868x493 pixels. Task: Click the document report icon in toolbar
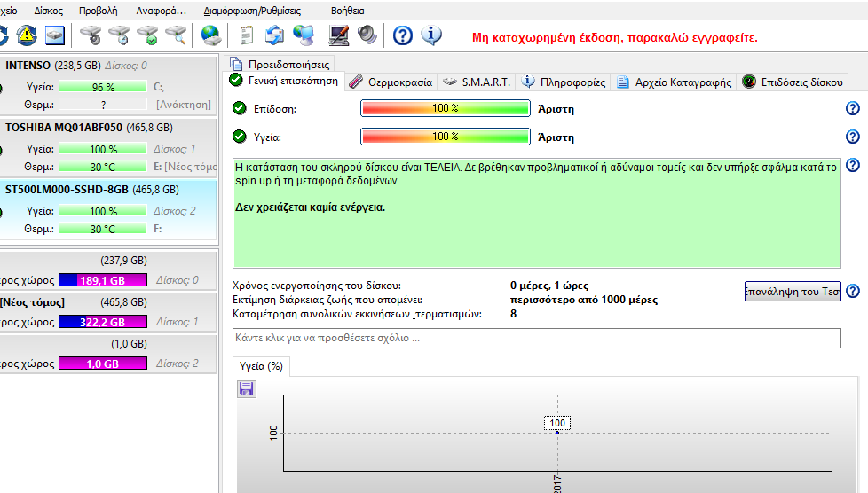point(248,35)
